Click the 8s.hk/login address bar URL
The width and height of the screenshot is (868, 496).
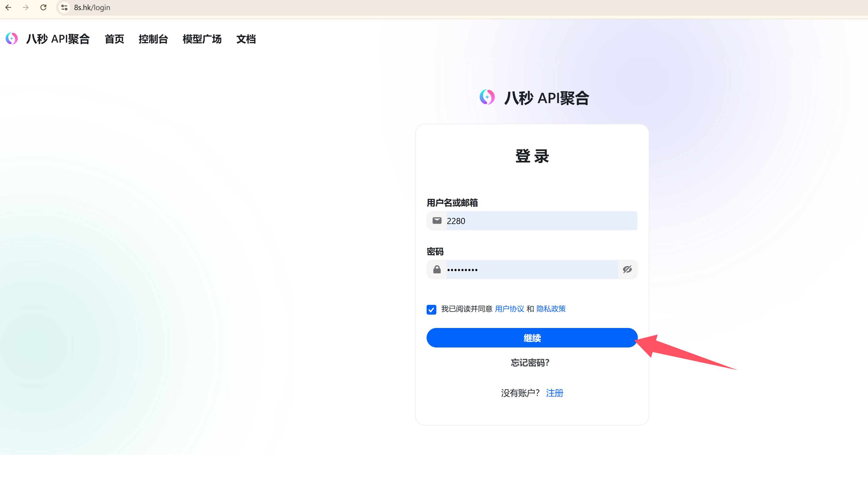(92, 8)
